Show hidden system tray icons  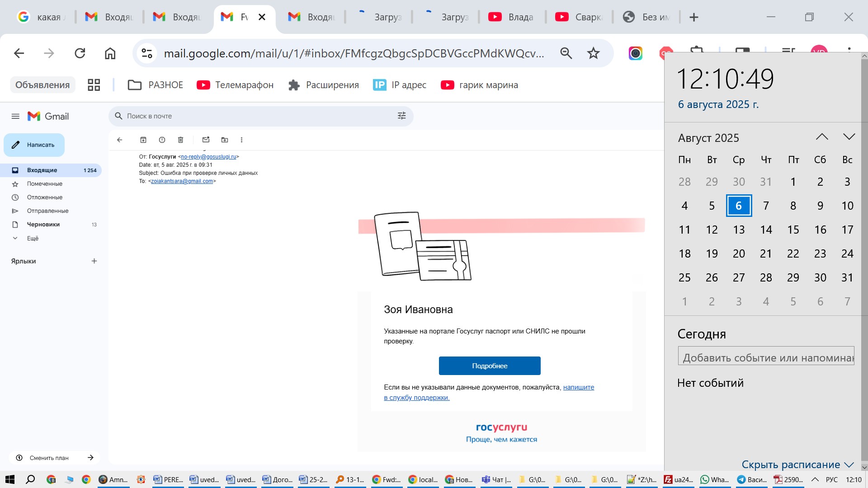815,479
